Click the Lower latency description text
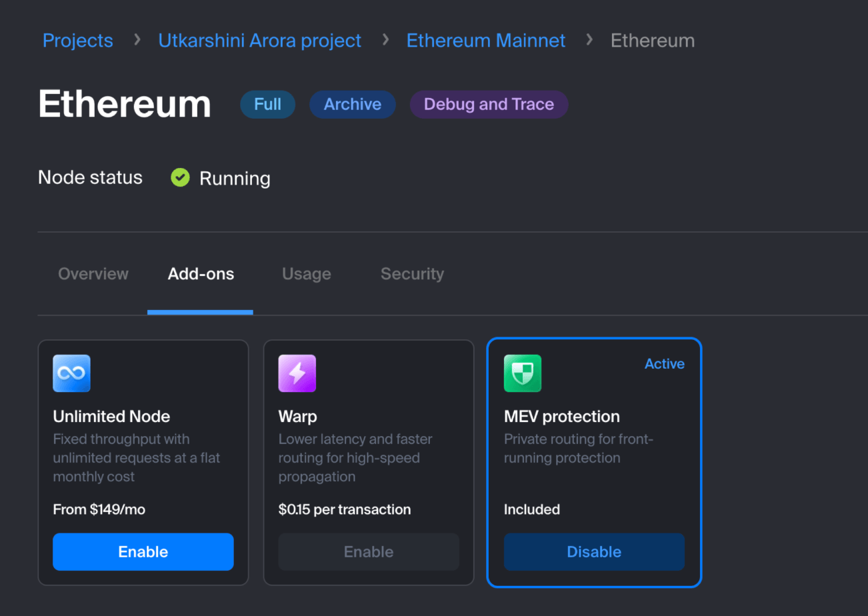 (x=355, y=458)
